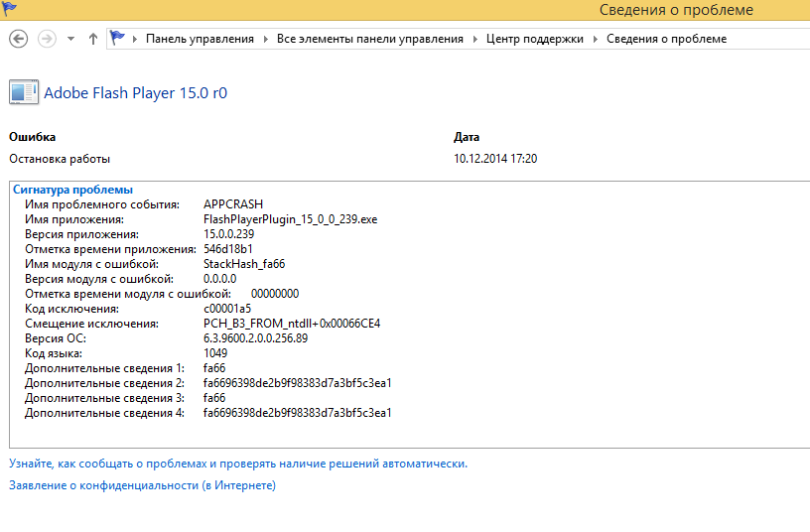This screenshot has height=532, width=810.
Task: Open Все элементы панели управления breadcrumb
Action: (x=370, y=39)
